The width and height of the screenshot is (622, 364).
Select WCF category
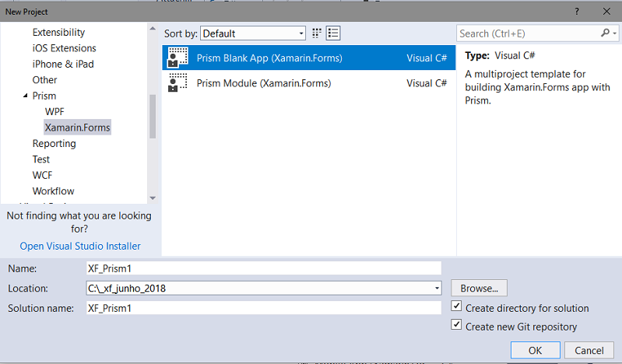coord(42,175)
